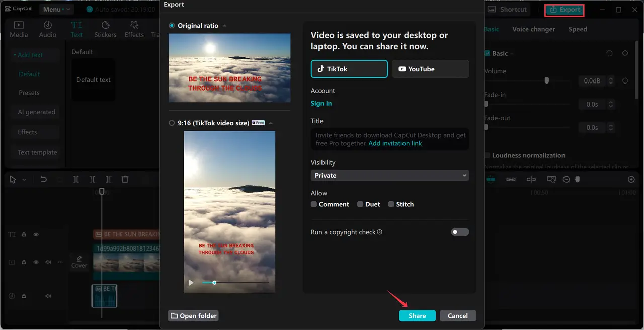644x330 pixels.
Task: Lock the text track with padlock icon
Action: coord(24,234)
